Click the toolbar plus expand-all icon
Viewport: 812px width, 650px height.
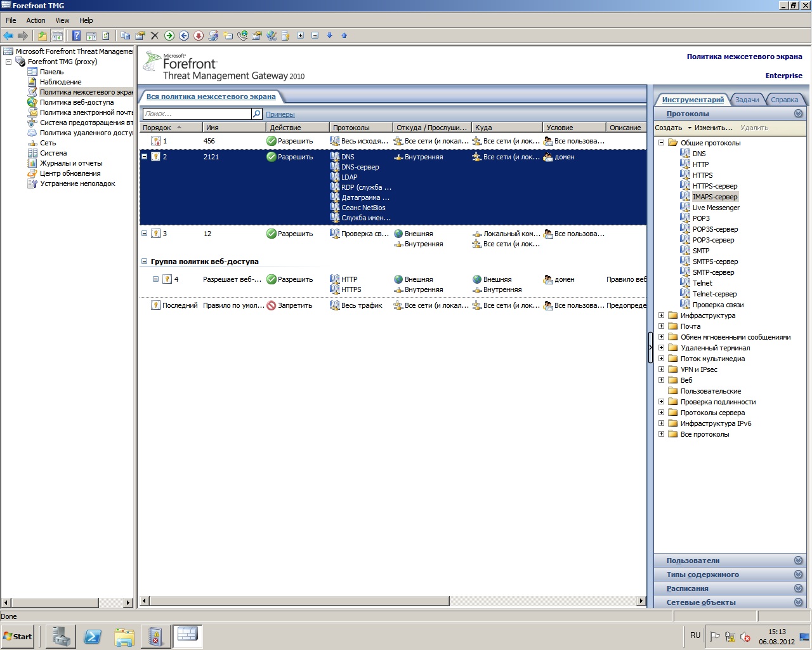point(301,36)
